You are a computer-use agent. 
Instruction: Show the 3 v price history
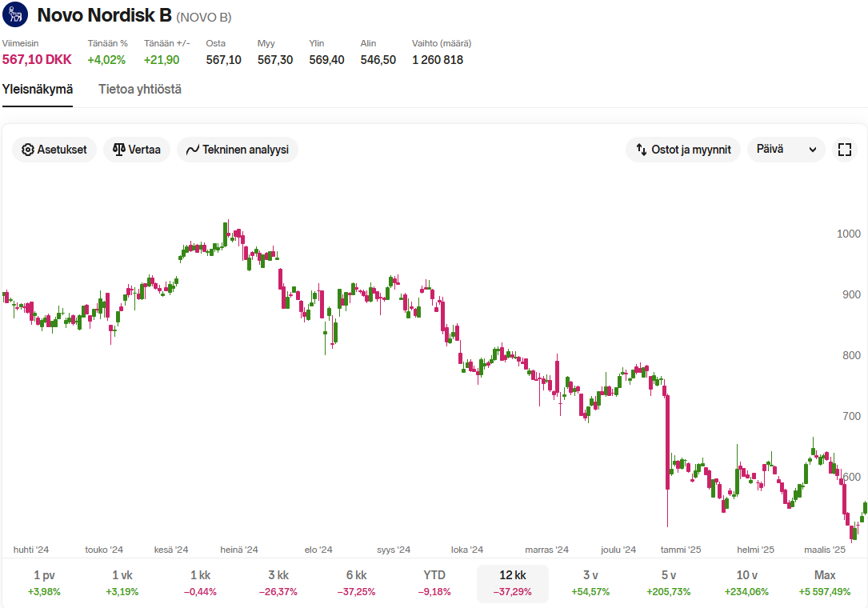590,582
